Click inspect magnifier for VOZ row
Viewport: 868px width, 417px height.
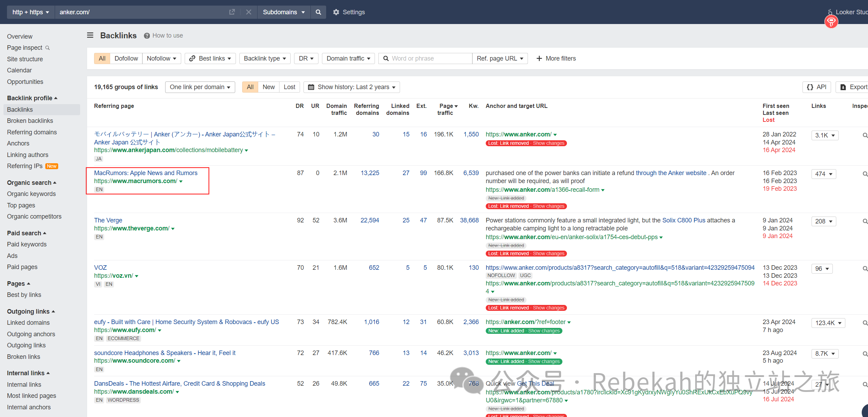[x=865, y=269]
